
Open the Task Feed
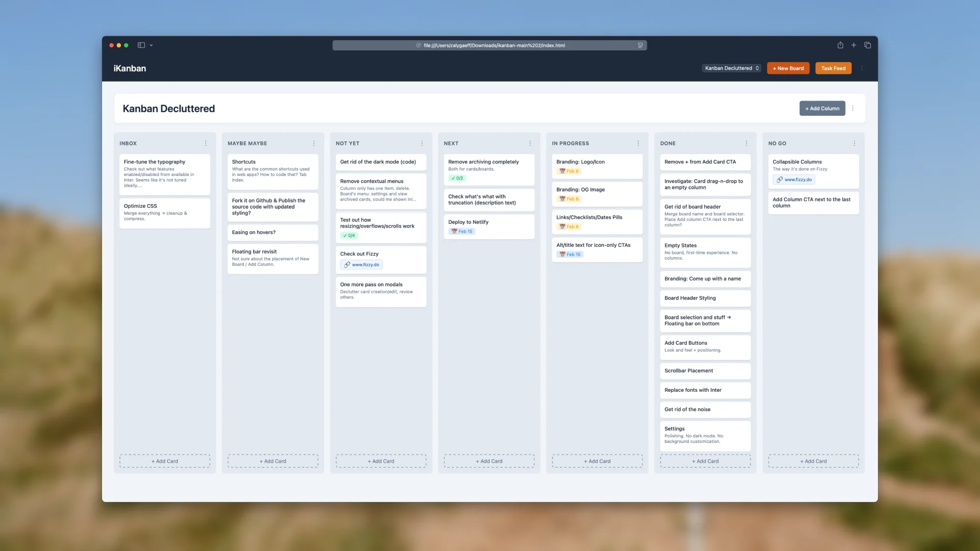(x=833, y=68)
